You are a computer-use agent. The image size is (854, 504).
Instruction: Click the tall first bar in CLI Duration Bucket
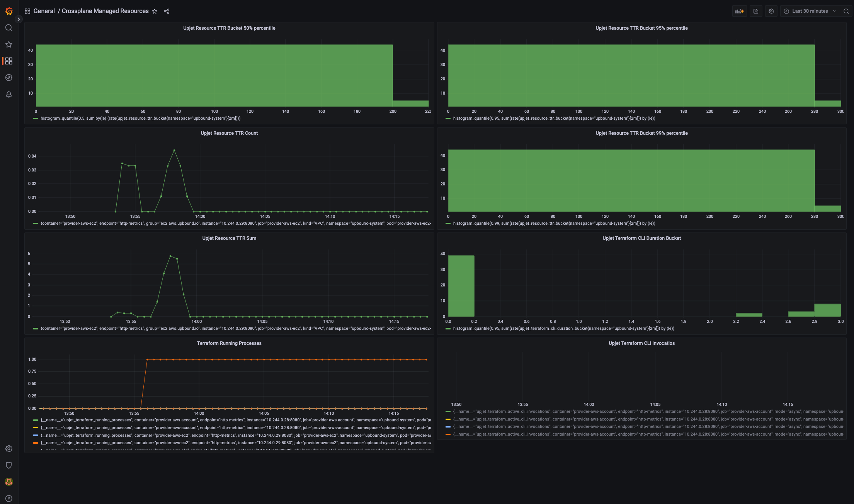461,286
